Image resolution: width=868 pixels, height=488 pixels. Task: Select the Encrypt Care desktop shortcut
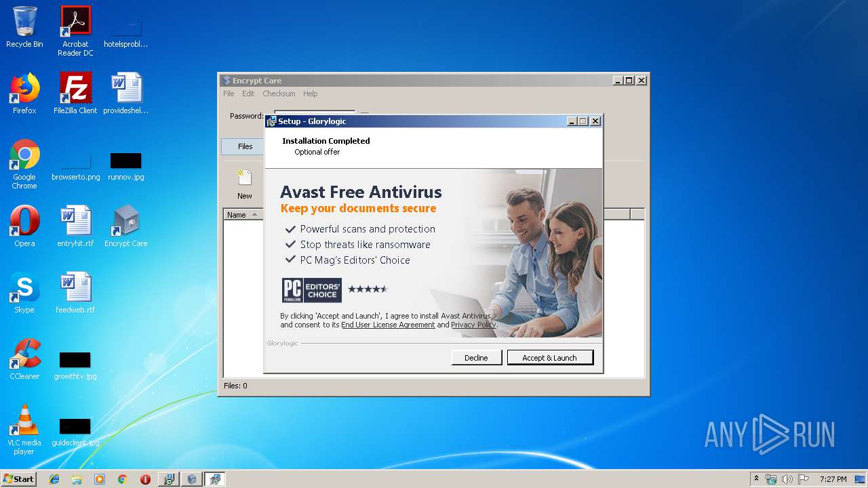126,226
